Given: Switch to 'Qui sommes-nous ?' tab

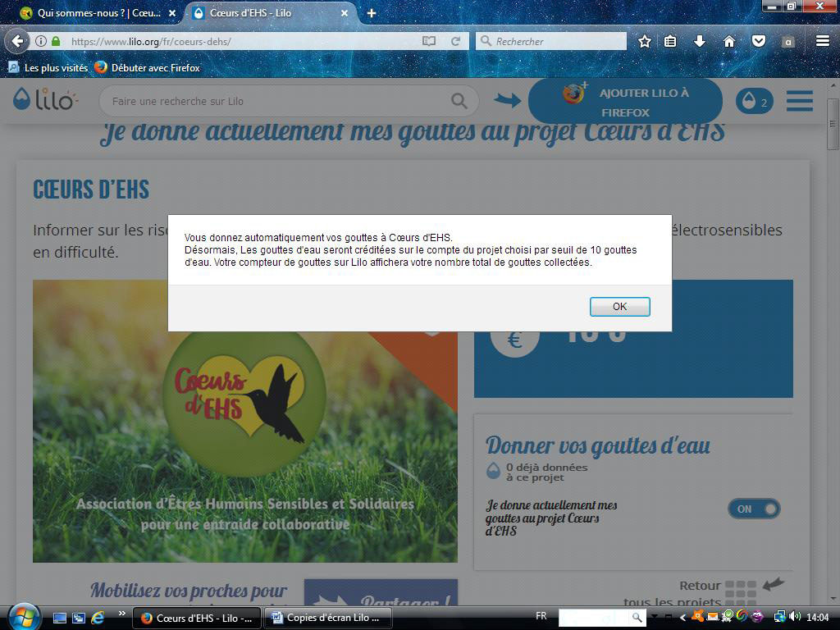Looking at the screenshot, I should click(98, 13).
